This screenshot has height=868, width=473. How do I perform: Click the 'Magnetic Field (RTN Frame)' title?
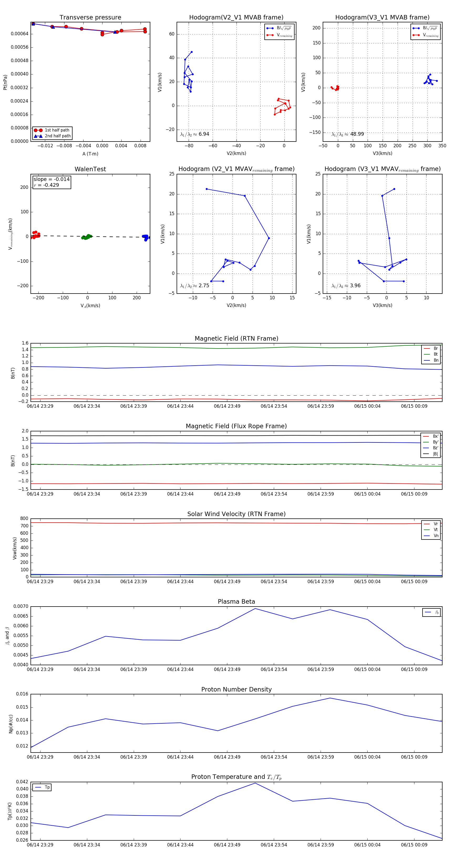[x=236, y=339]
